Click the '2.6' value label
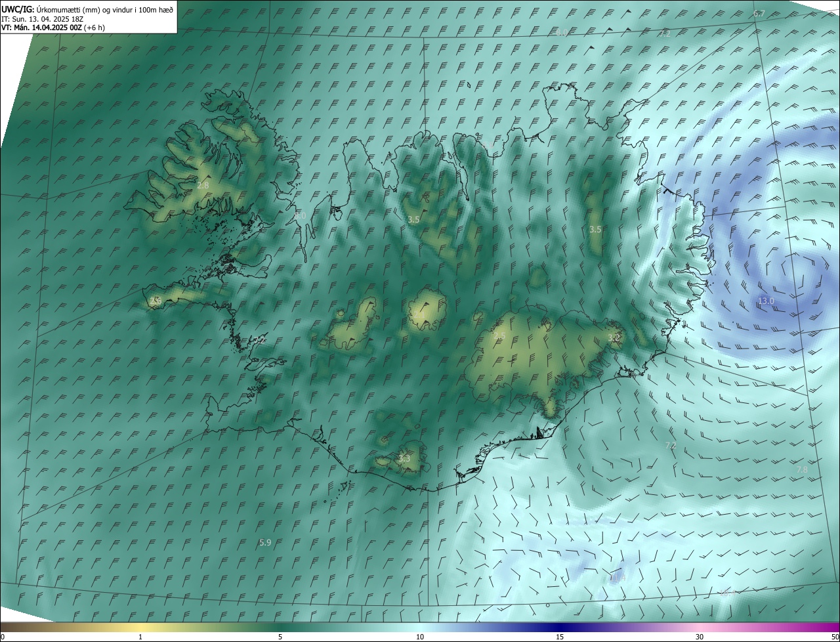The image size is (840, 642). [156, 300]
